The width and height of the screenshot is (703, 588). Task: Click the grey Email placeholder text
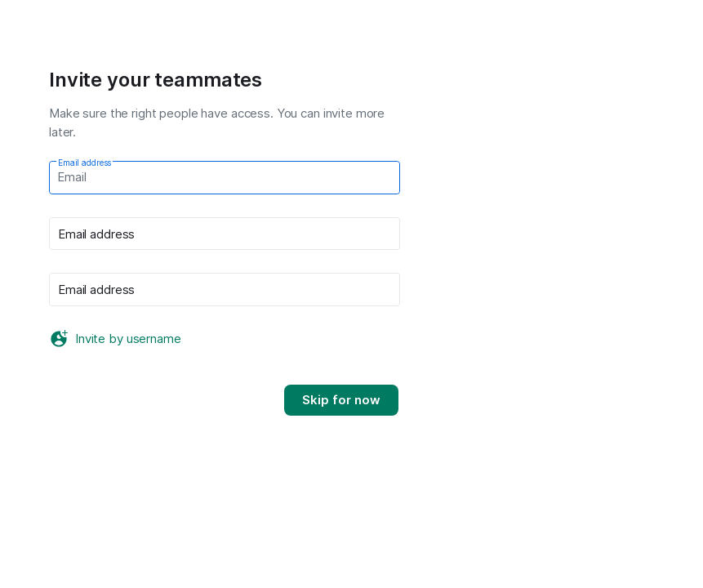click(72, 178)
